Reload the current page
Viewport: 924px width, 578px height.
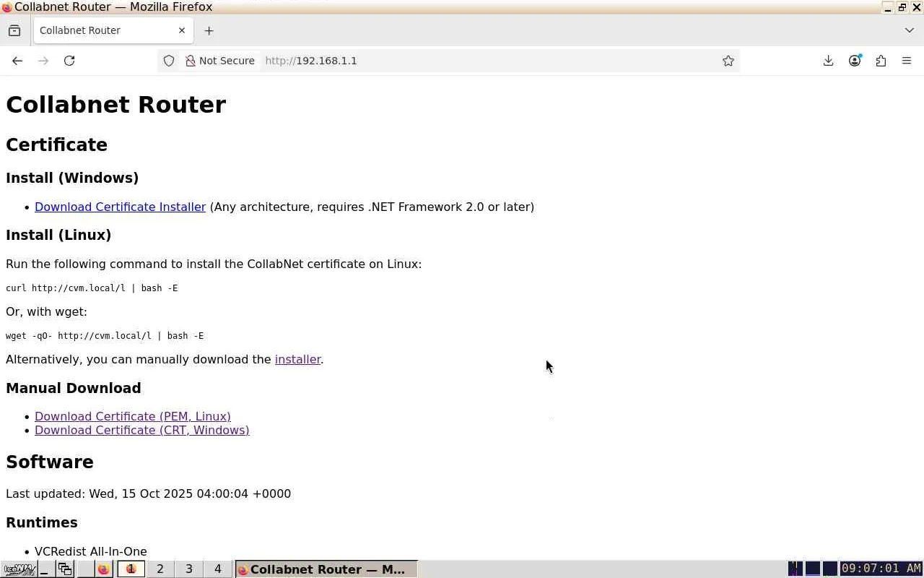(x=69, y=61)
